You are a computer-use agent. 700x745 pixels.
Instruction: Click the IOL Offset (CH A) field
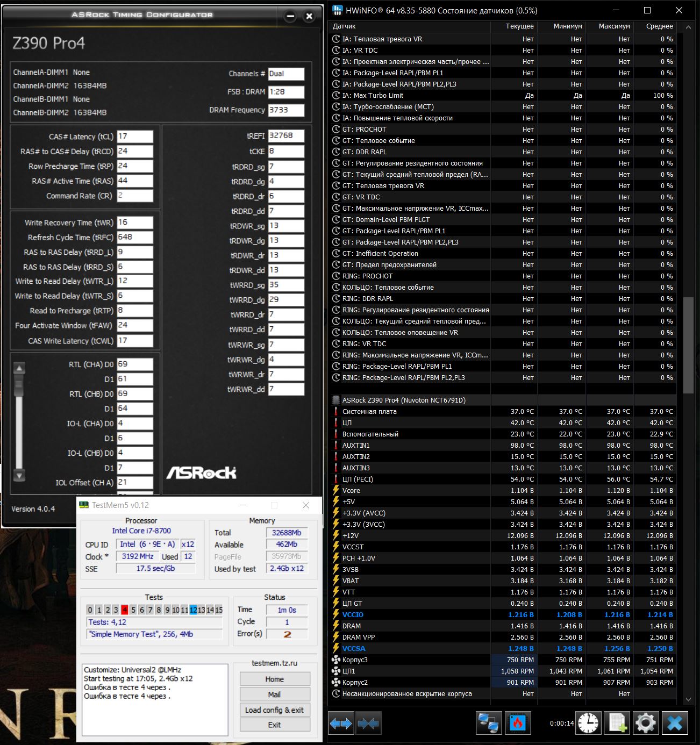pyautogui.click(x=135, y=483)
